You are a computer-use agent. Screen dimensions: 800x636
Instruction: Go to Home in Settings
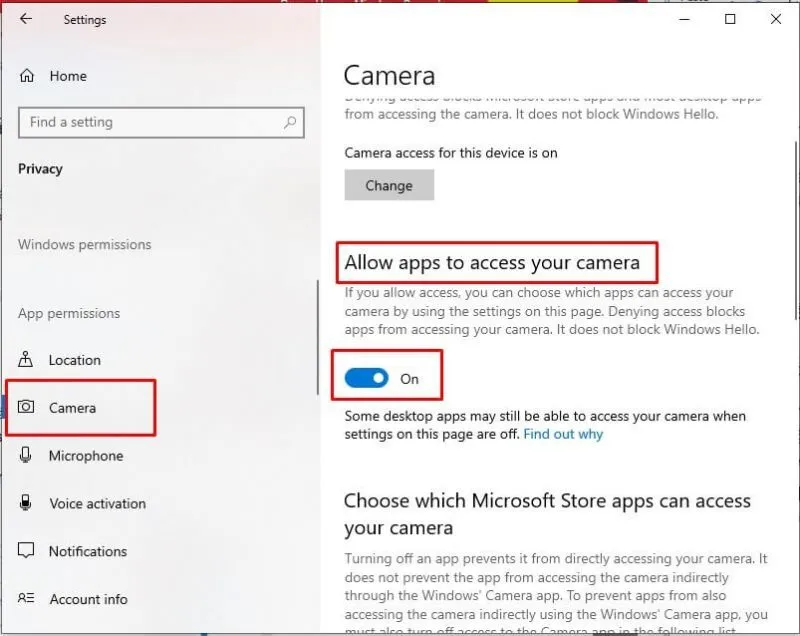click(68, 75)
